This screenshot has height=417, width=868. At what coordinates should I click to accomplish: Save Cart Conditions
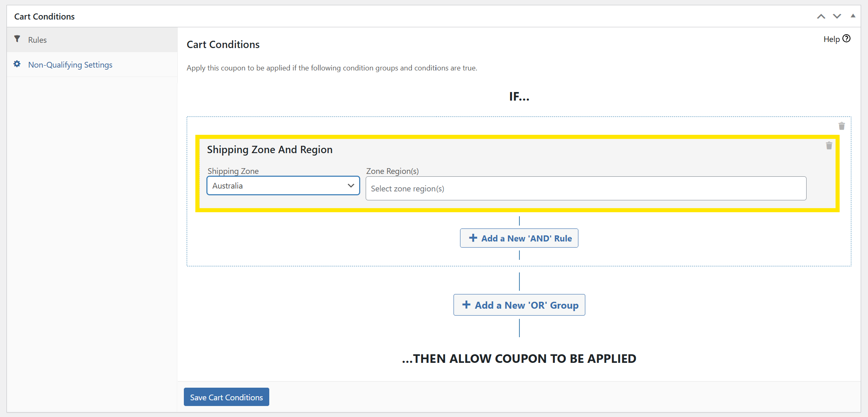click(x=227, y=397)
